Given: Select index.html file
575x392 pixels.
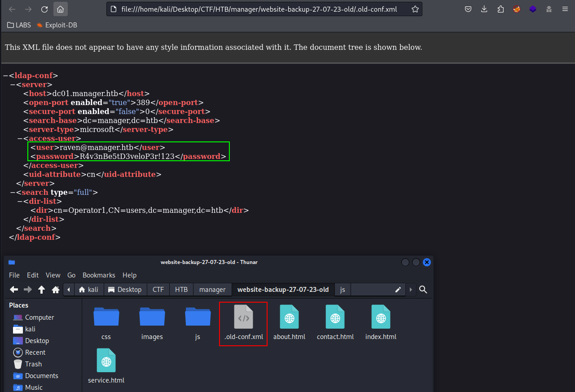Looking at the screenshot, I should 381,322.
